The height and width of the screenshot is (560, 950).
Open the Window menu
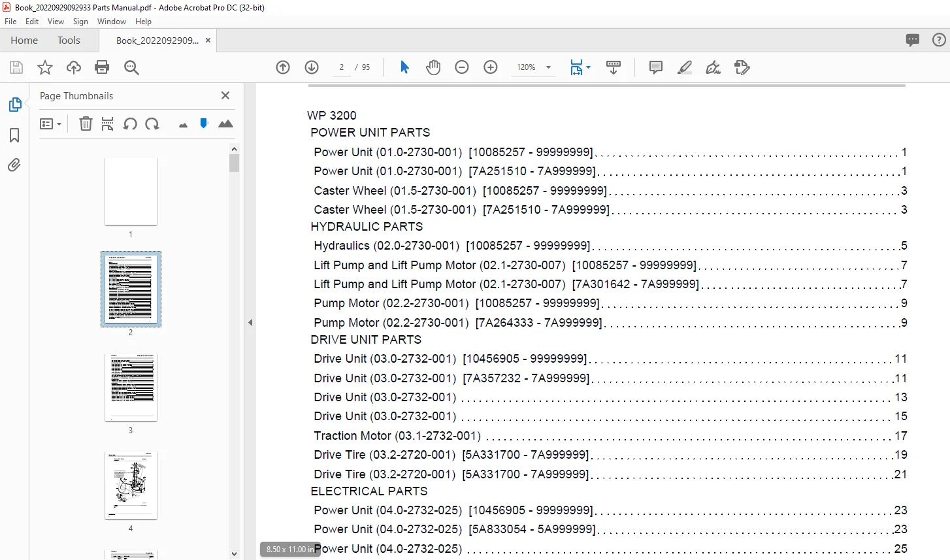(112, 22)
